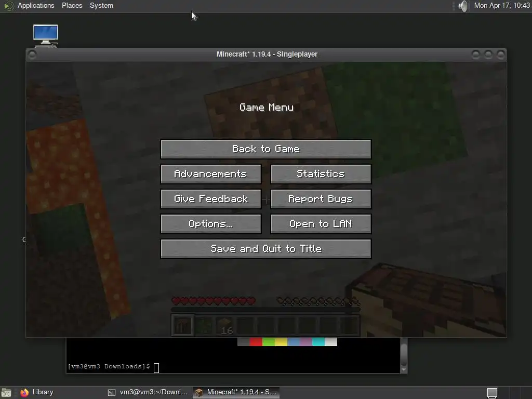Viewport: 532px width, 399px height.
Task: Open the Places menu
Action: [72, 5]
